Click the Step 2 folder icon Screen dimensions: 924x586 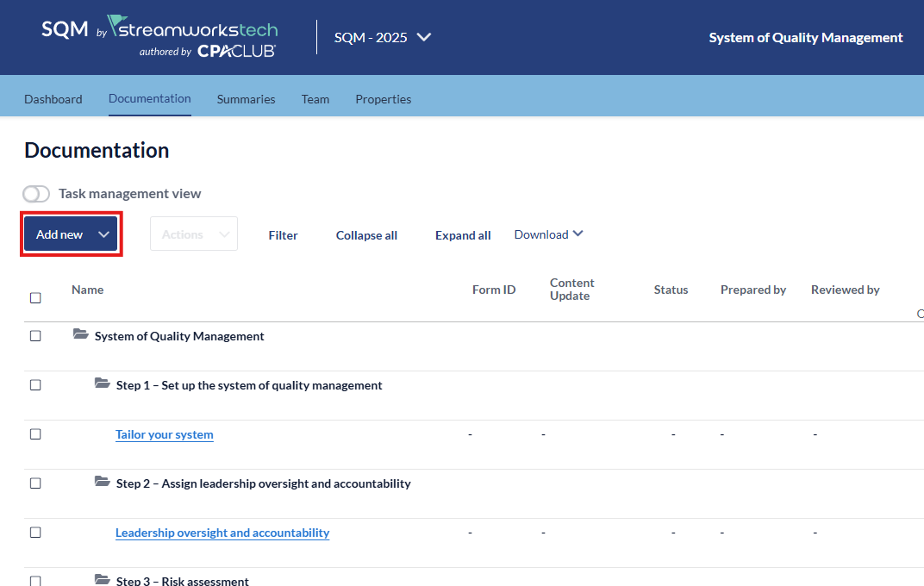click(x=103, y=483)
